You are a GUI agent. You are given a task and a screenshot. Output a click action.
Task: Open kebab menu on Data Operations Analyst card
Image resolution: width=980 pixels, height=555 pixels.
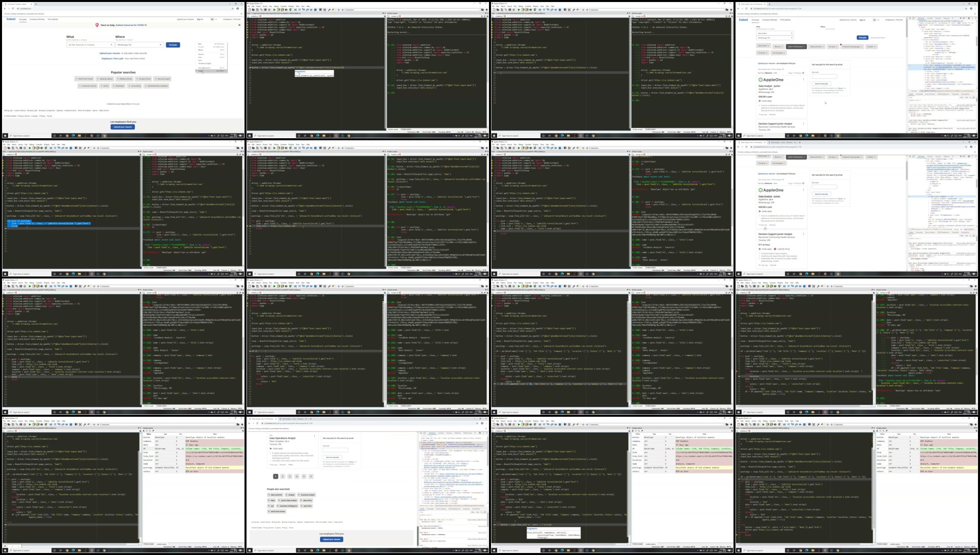coord(314,436)
